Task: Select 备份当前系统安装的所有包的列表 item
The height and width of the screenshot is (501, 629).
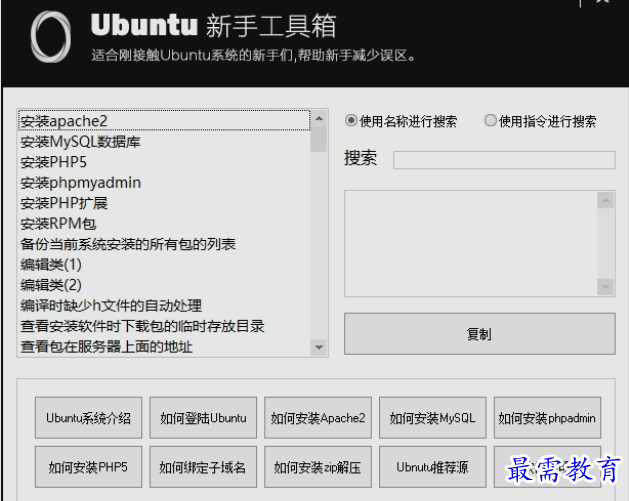Action: (164, 244)
